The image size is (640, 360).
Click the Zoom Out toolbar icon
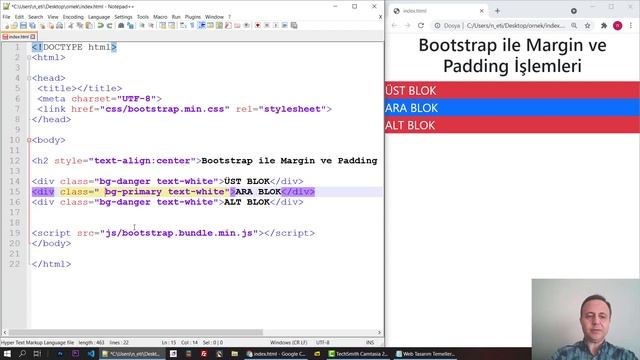[151, 25]
